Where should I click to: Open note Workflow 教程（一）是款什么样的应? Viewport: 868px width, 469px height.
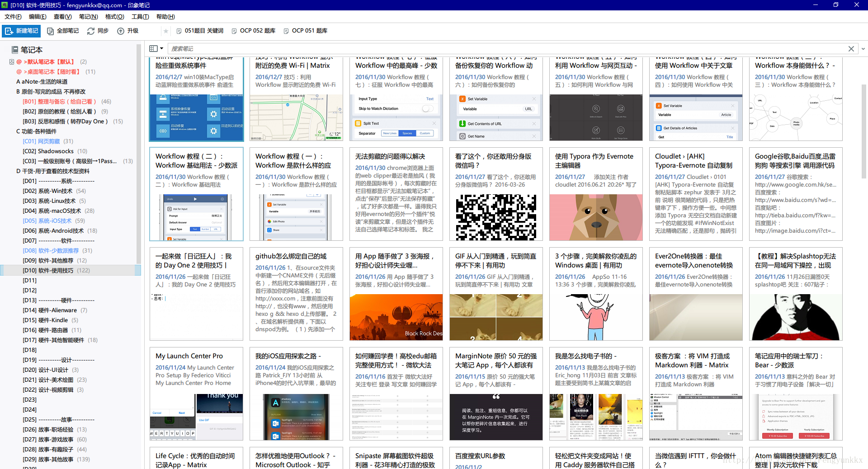tap(296, 194)
